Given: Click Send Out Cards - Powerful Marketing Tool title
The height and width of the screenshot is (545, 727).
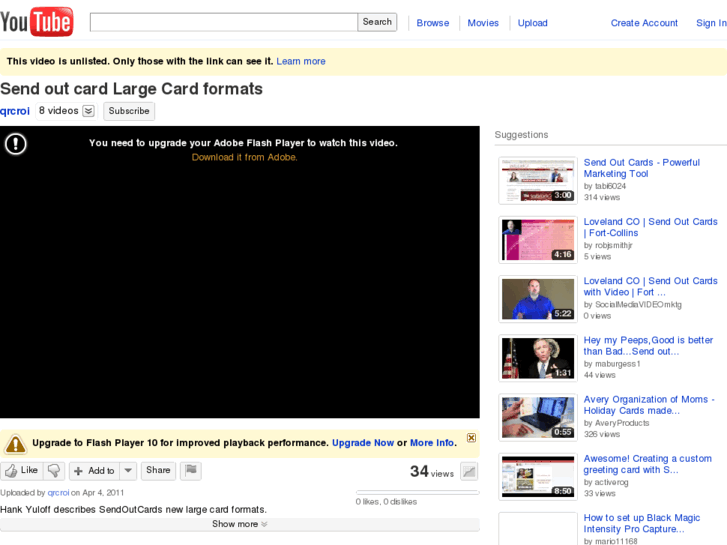Looking at the screenshot, I should tap(642, 168).
